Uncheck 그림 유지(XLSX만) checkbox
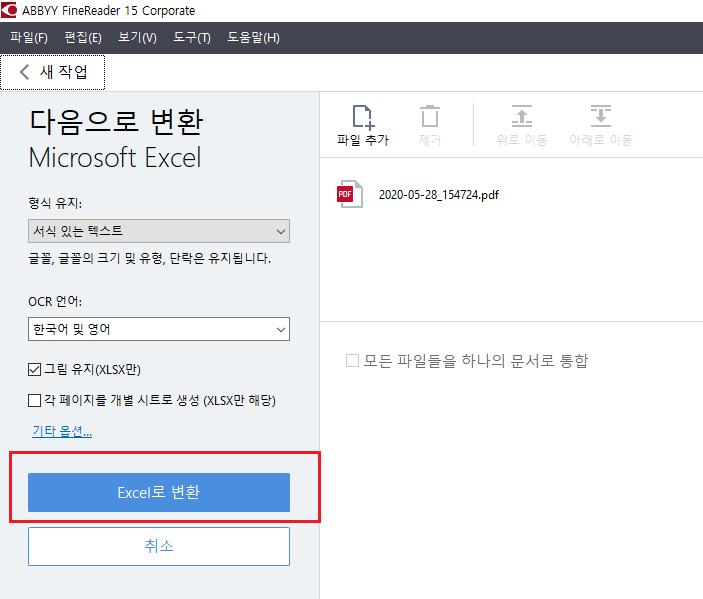Image resolution: width=703 pixels, height=599 pixels. (x=35, y=369)
